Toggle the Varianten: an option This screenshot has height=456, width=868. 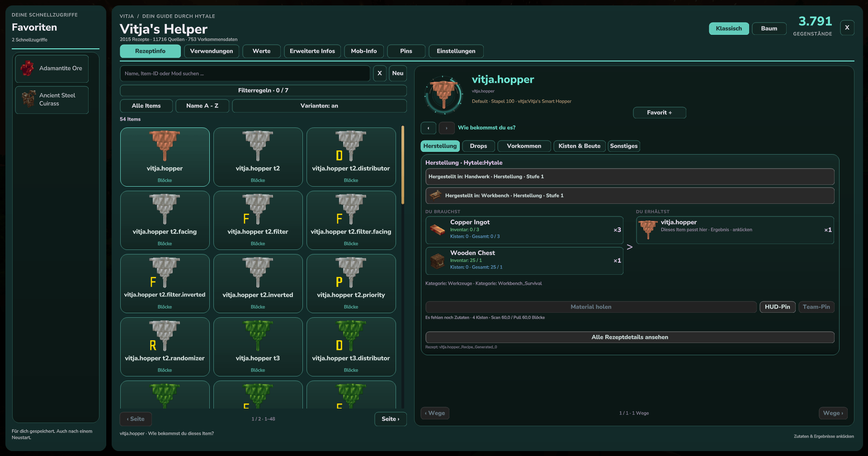[319, 106]
